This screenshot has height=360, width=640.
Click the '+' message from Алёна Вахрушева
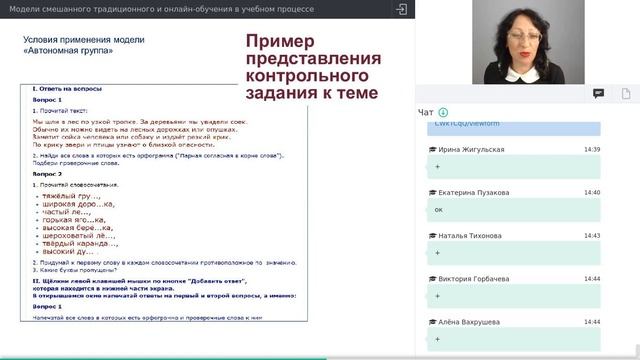(513, 339)
